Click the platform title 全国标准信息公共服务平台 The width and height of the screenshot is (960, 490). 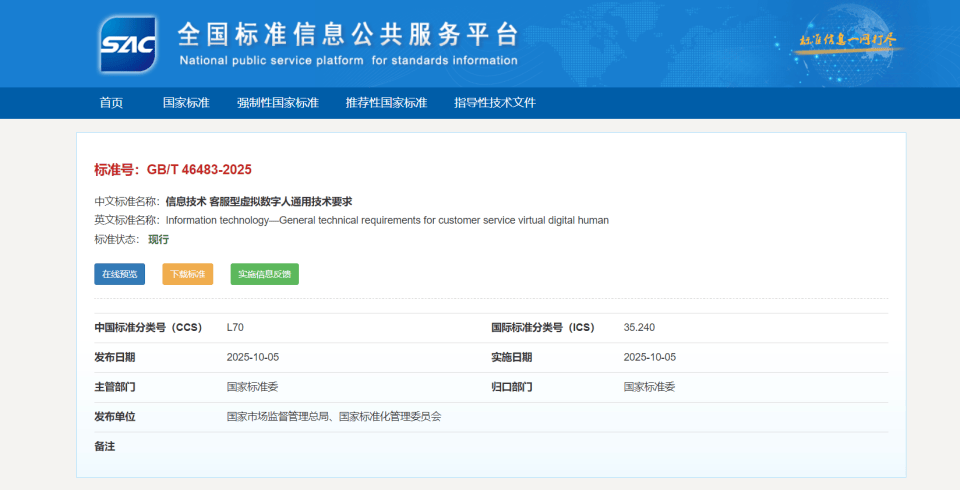348,34
